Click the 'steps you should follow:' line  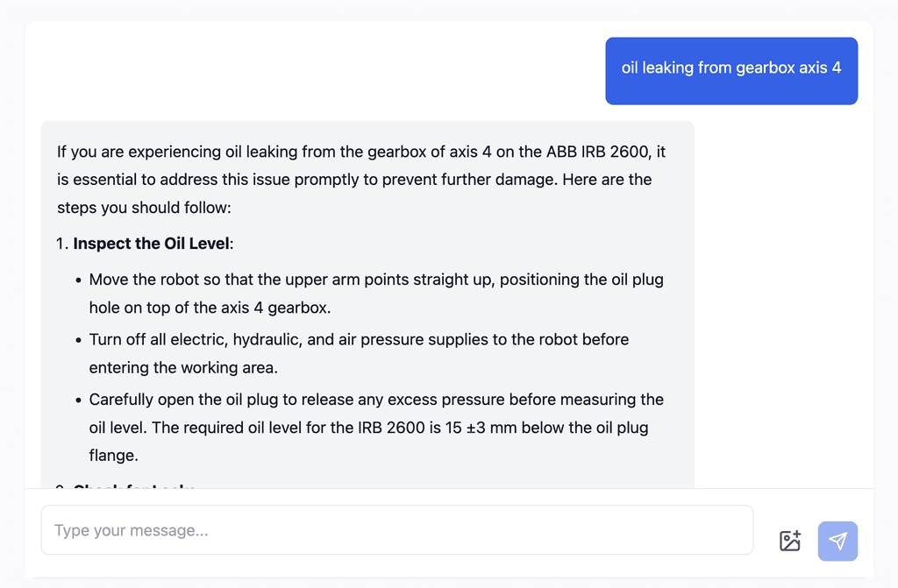(144, 208)
